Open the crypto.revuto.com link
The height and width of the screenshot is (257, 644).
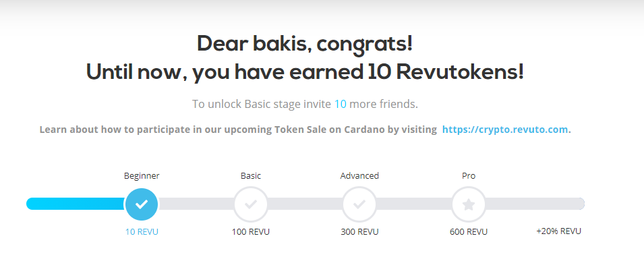point(505,130)
